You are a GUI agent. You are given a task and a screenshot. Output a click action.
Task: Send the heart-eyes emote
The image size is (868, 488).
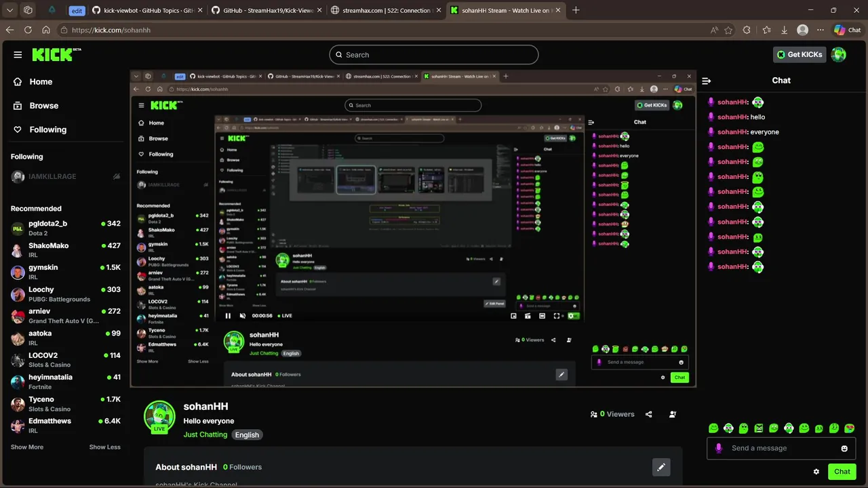pos(849,428)
